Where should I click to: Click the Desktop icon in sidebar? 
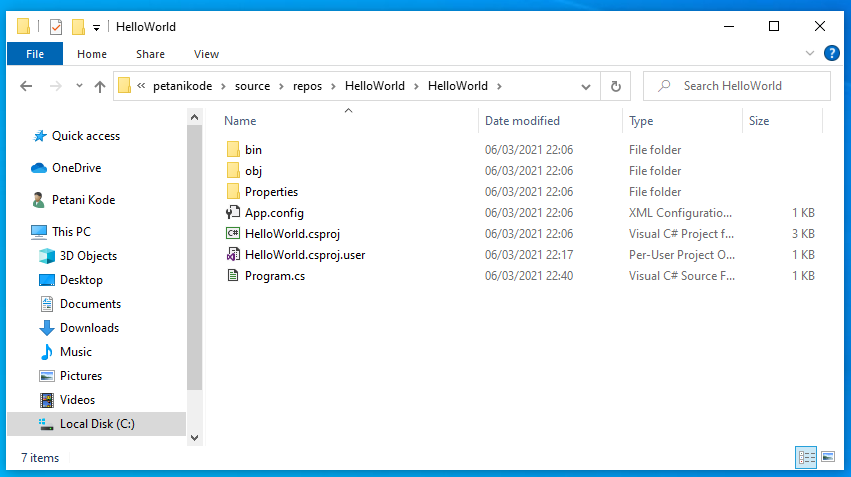coord(47,279)
